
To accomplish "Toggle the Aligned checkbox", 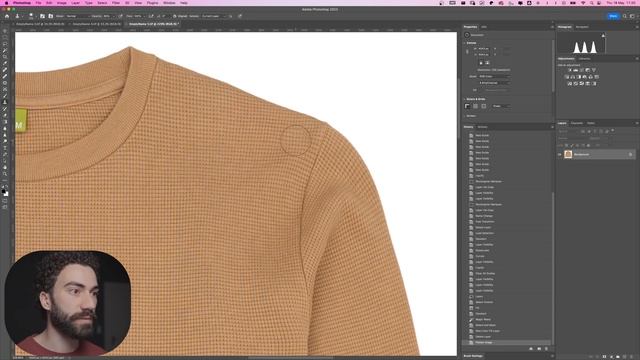I will coord(174,16).
